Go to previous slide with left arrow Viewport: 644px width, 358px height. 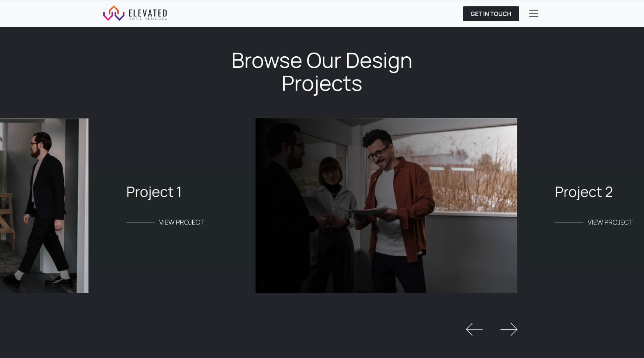point(474,329)
